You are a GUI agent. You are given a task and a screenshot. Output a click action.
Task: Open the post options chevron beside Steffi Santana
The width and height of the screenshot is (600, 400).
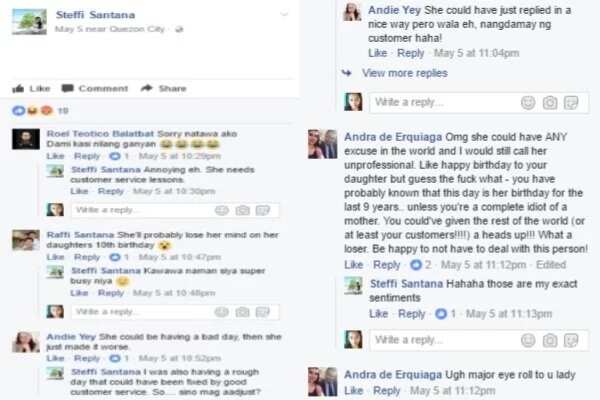[284, 15]
